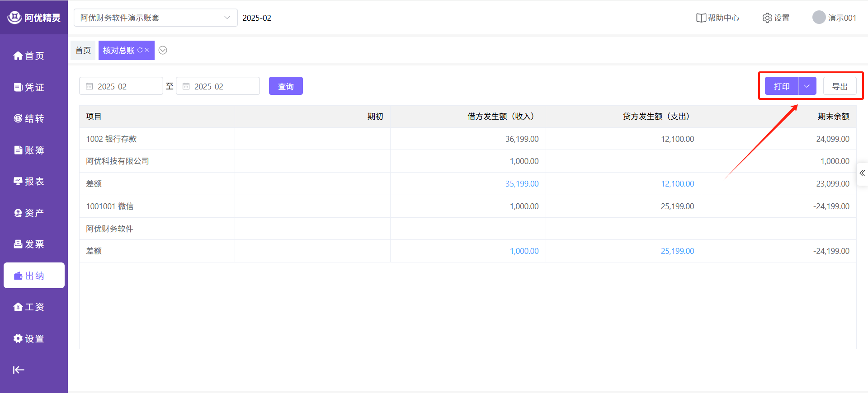This screenshot has height=393, width=868.
Task: Click the 打印 button
Action: (782, 86)
